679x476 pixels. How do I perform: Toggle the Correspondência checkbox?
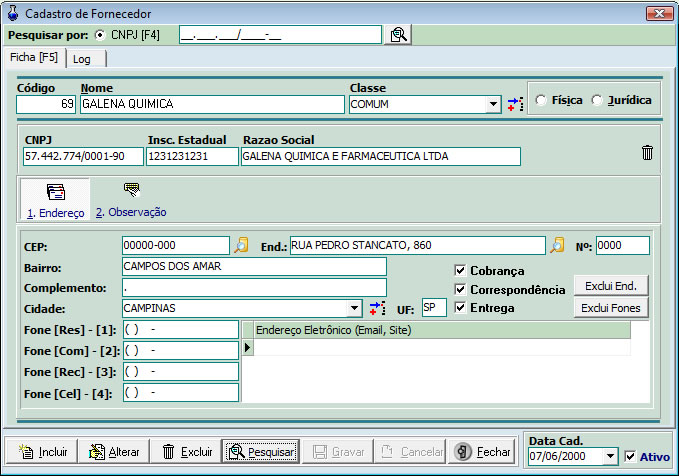pos(460,289)
